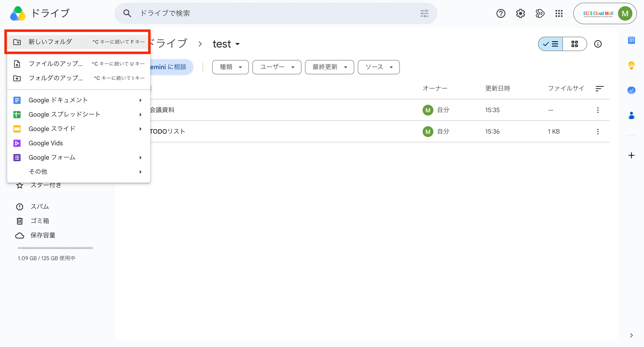The width and height of the screenshot is (644, 347).
Task: Open the 種類 filter dropdown
Action: (x=230, y=67)
